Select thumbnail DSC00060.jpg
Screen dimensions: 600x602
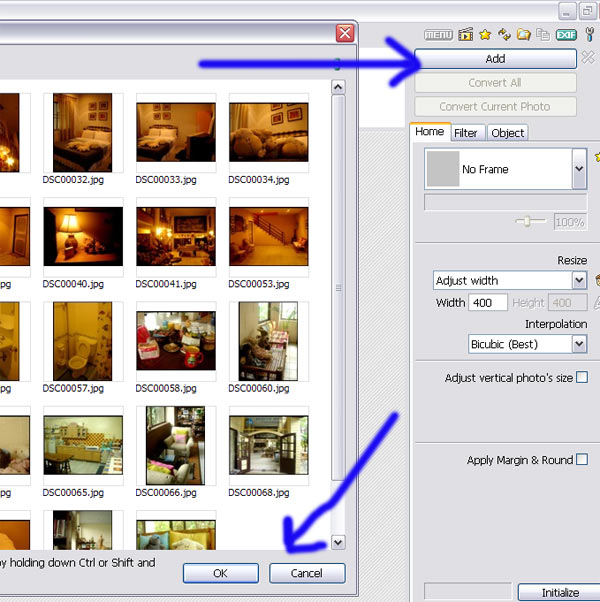click(x=268, y=341)
